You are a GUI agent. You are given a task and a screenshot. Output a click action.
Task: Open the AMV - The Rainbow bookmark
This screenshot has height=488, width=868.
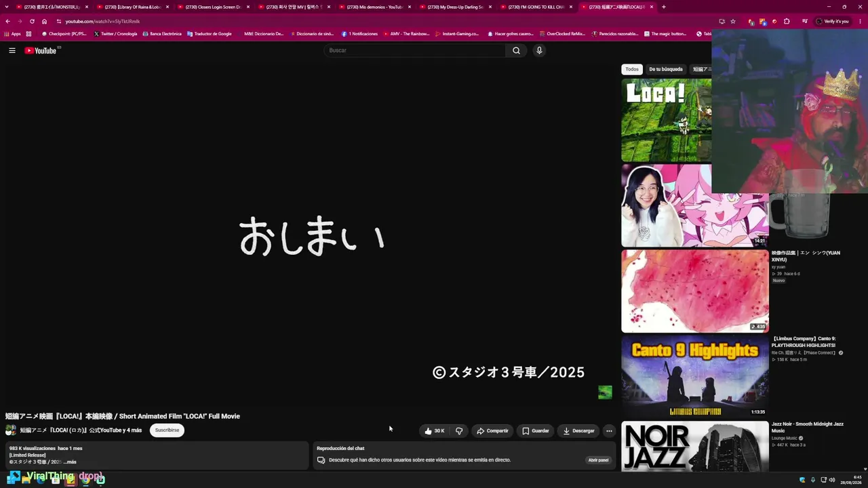[407, 34]
